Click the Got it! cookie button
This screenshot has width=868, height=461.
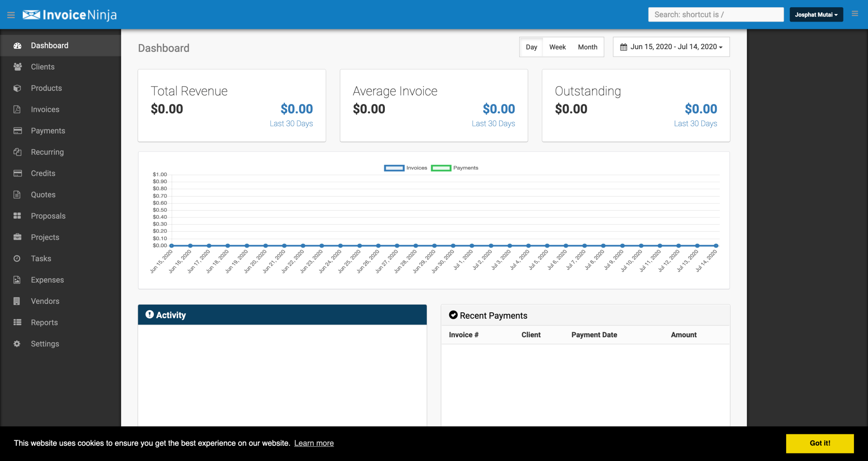pos(819,443)
